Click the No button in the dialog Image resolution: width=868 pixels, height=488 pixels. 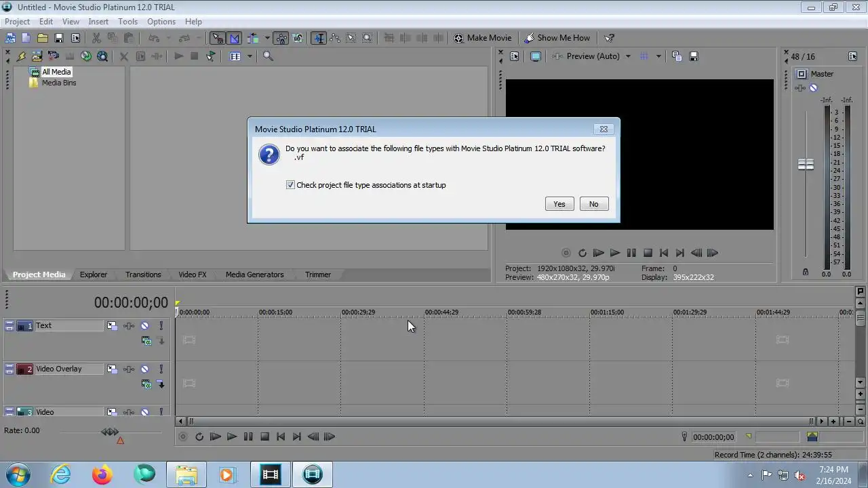click(594, 204)
